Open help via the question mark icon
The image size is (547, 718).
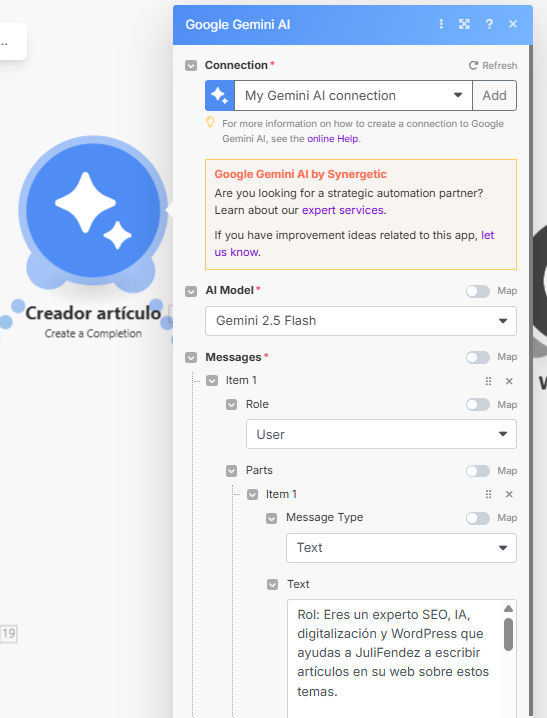click(x=489, y=24)
